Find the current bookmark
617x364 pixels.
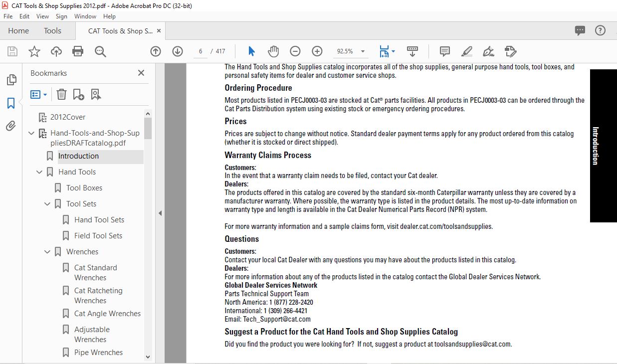click(96, 94)
